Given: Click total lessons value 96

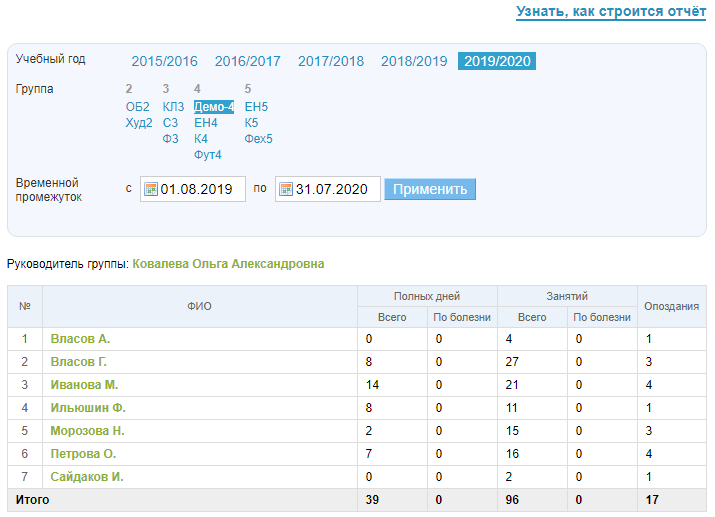Looking at the screenshot, I should pos(512,500).
